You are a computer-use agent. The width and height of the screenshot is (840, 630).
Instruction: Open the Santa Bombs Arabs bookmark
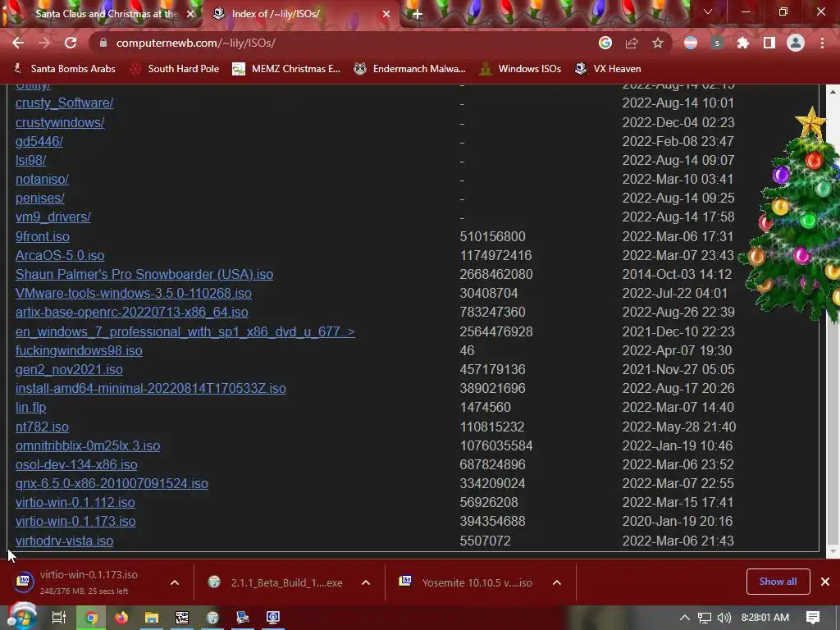coord(64,69)
